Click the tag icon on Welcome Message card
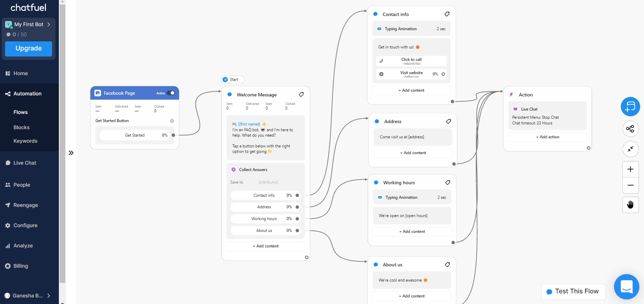 (301, 94)
